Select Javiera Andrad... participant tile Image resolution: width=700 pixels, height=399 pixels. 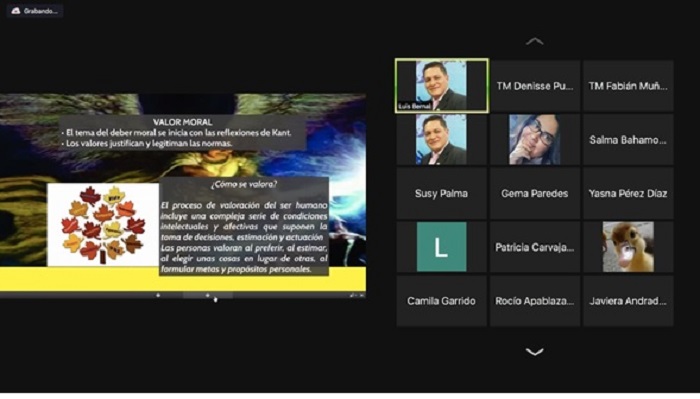tap(628, 301)
